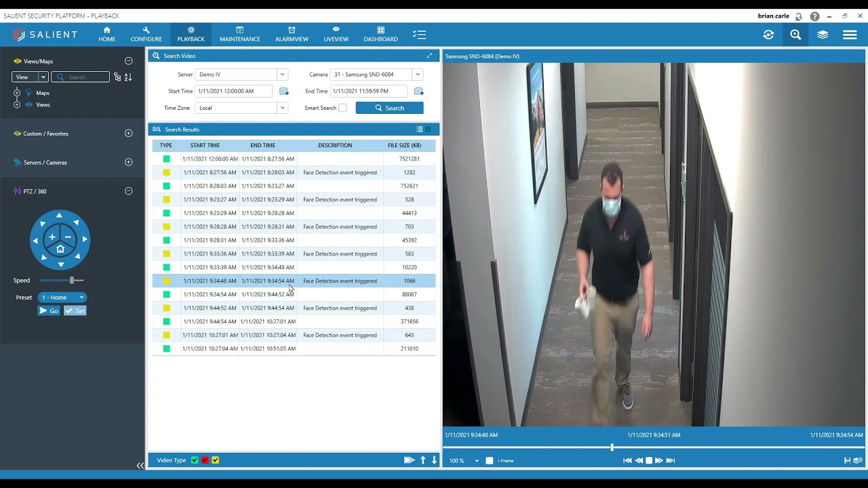
Task: Click the video search magnifier icon in header
Action: coord(795,35)
